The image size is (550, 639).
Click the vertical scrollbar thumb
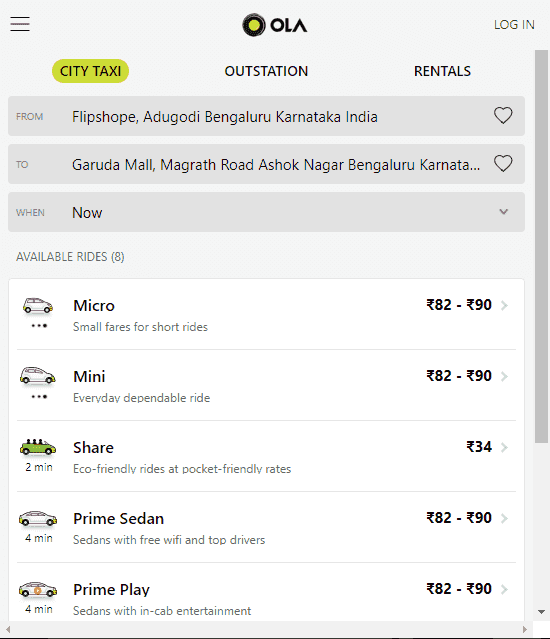pos(541,247)
